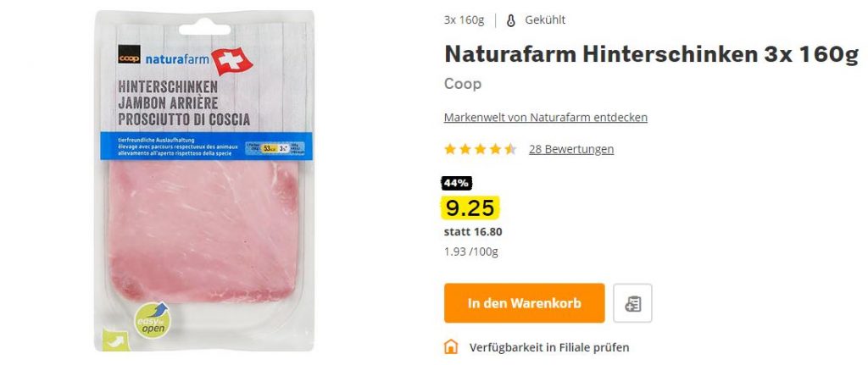Open the 28 Bewertungen reviews link
This screenshot has height=365, width=868.
[570, 149]
